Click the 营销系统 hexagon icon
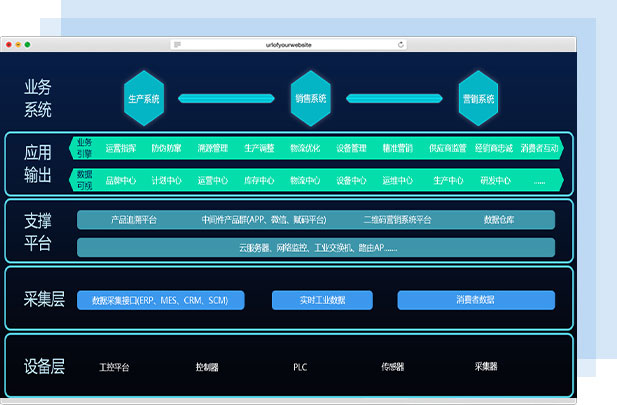Image resolution: width=617 pixels, height=405 pixels. pos(478,98)
